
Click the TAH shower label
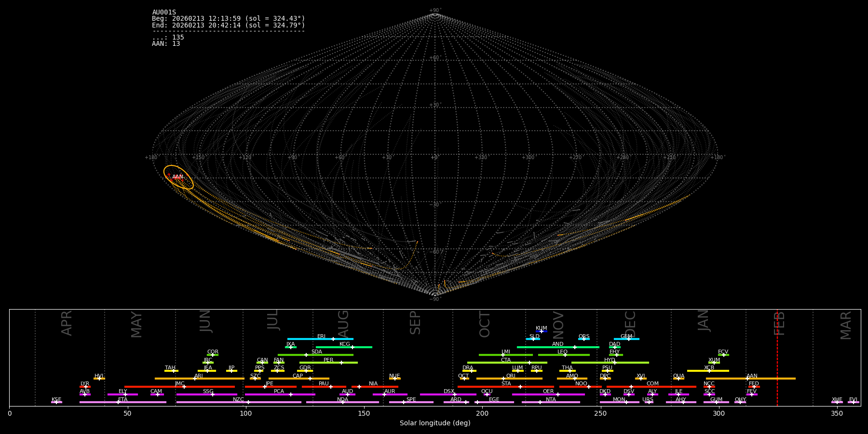(170, 368)
